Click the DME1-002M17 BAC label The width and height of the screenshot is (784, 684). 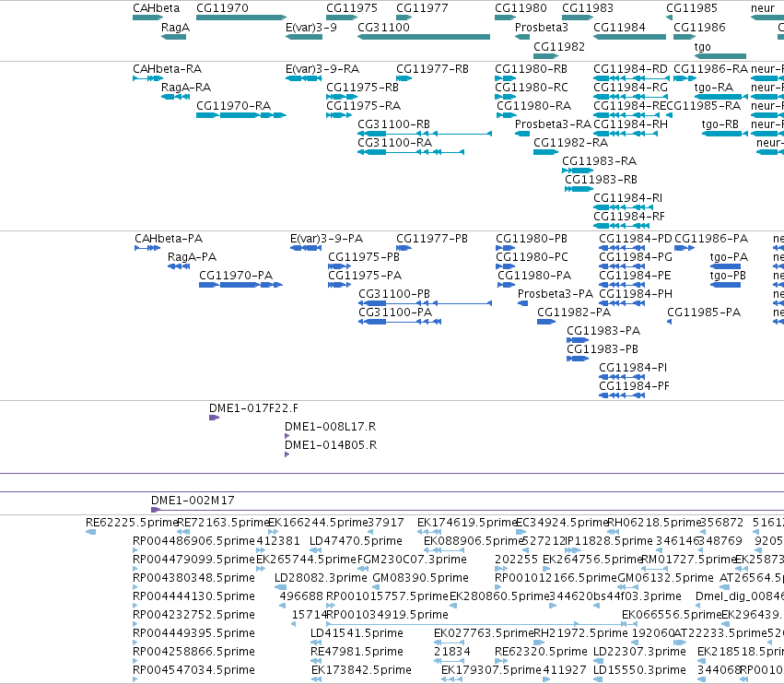[x=193, y=500]
